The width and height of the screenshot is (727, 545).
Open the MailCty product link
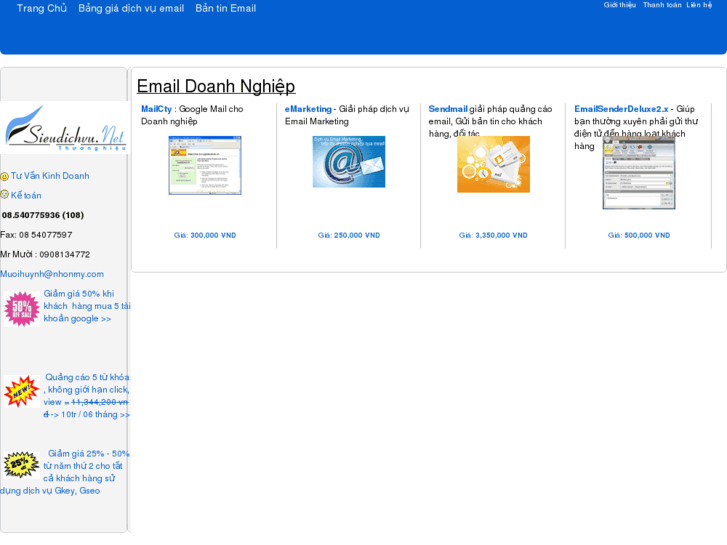(156, 109)
